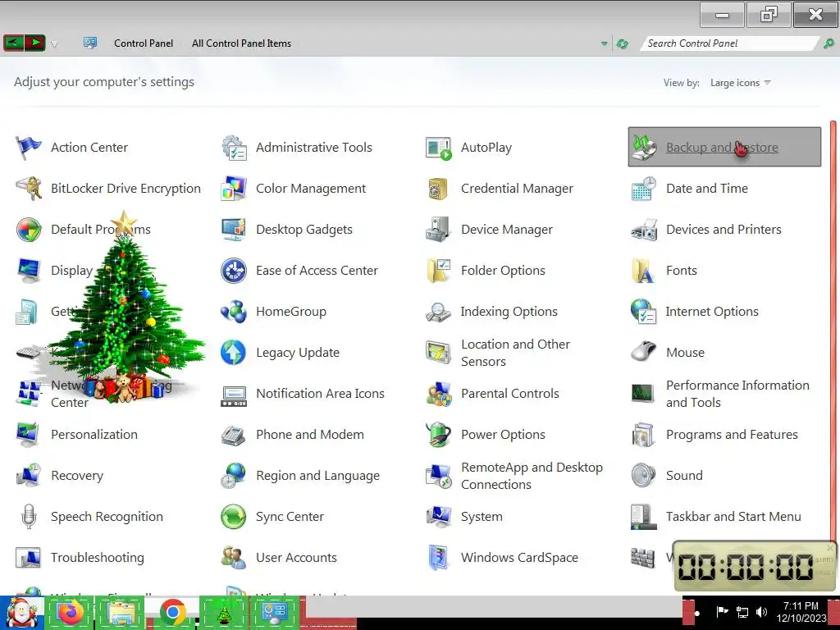The height and width of the screenshot is (630, 840).
Task: Click the BitLocker Drive Encryption keys icon
Action: point(29,189)
